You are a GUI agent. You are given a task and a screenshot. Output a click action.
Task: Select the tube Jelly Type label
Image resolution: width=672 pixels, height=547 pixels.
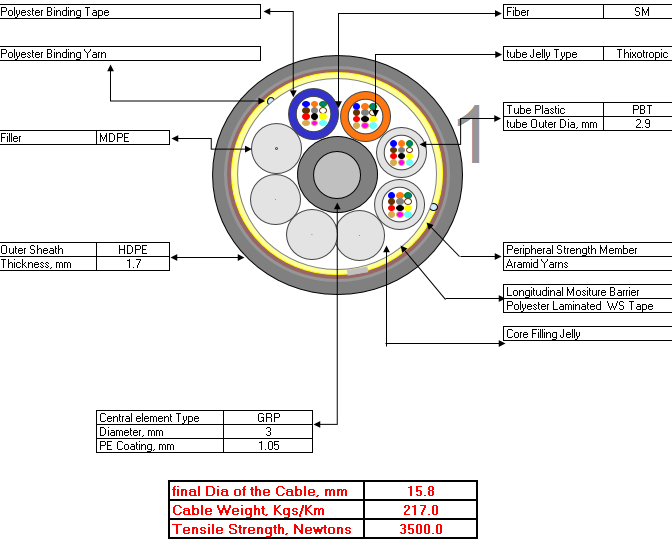[x=553, y=54]
